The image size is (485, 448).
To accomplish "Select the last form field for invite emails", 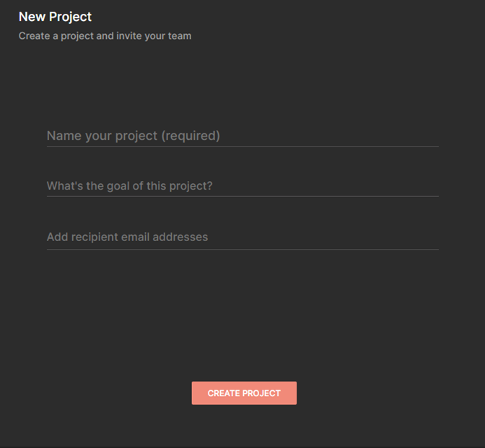I will (242, 237).
